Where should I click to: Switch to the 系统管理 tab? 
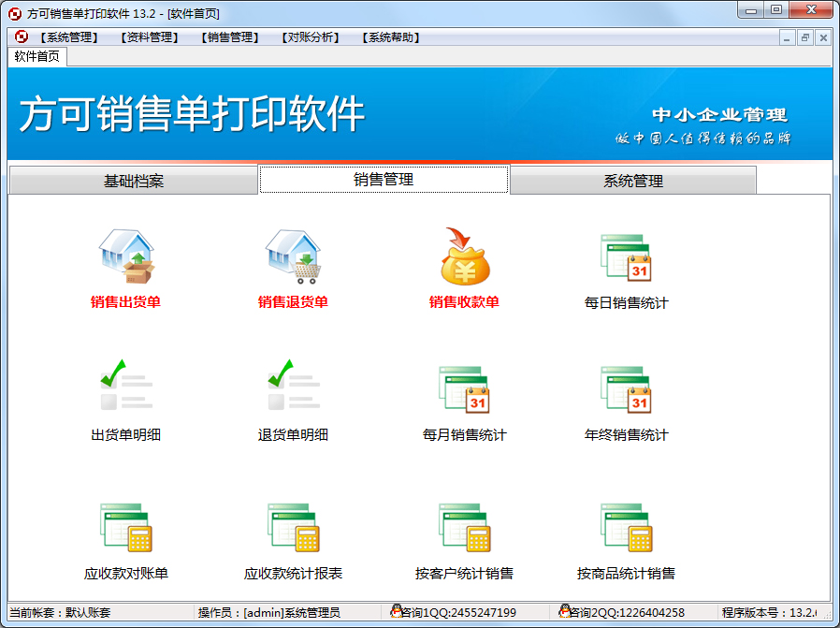[x=633, y=182]
